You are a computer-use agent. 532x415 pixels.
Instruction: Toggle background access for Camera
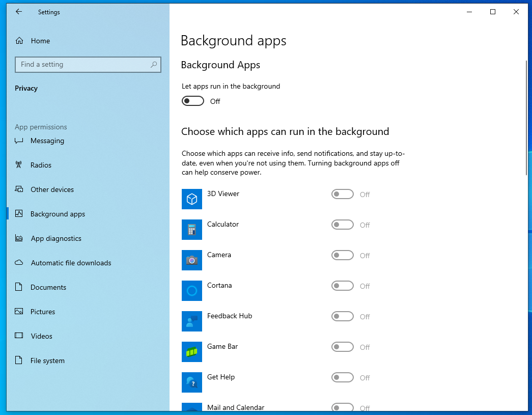point(342,255)
